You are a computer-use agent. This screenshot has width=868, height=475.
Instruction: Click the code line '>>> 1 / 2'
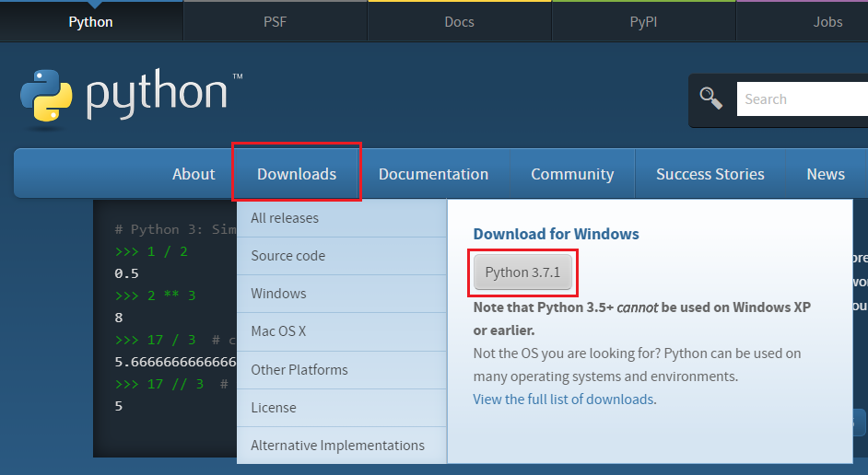[151, 251]
